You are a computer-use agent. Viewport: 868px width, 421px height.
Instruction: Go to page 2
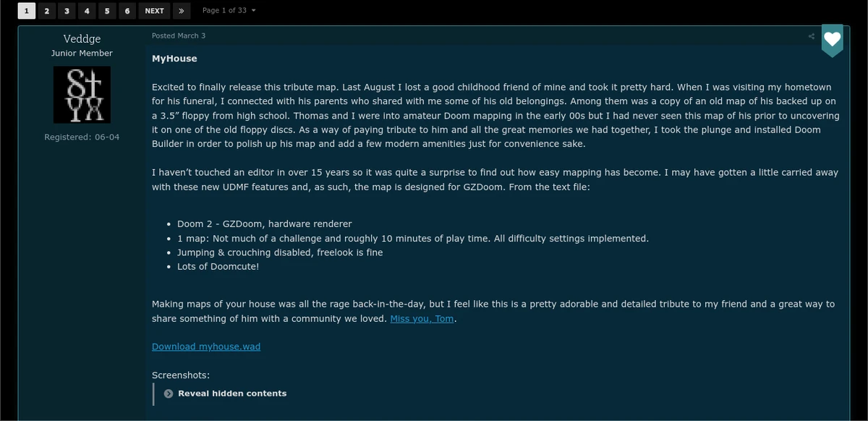click(47, 11)
